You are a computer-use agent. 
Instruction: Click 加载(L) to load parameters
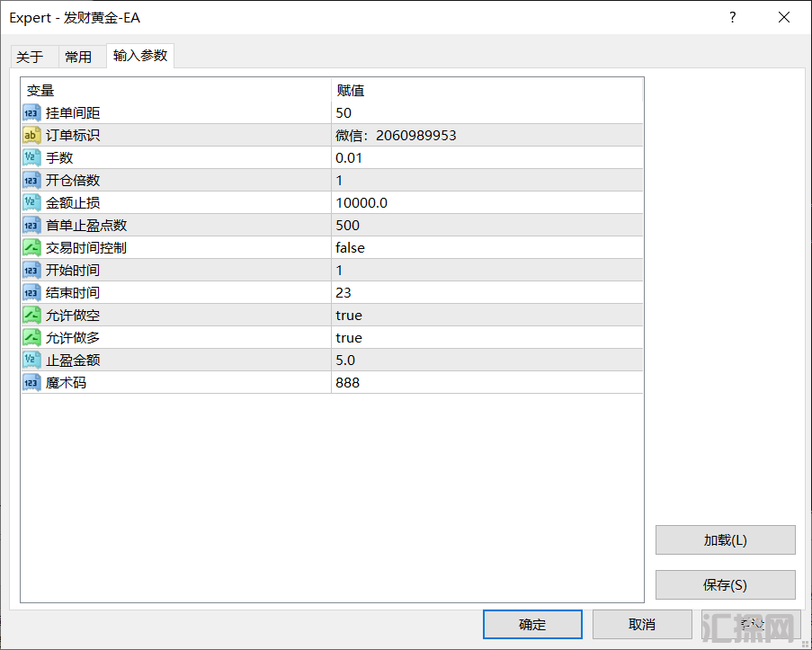pyautogui.click(x=725, y=540)
